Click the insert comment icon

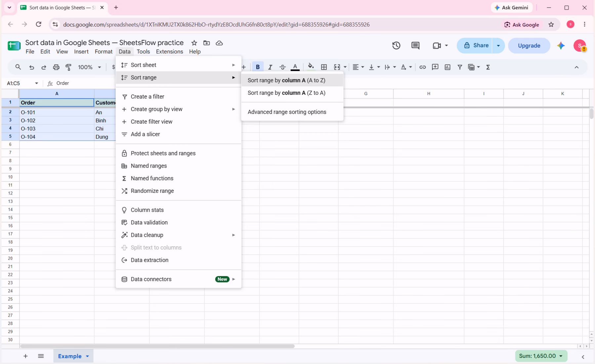pos(435,67)
